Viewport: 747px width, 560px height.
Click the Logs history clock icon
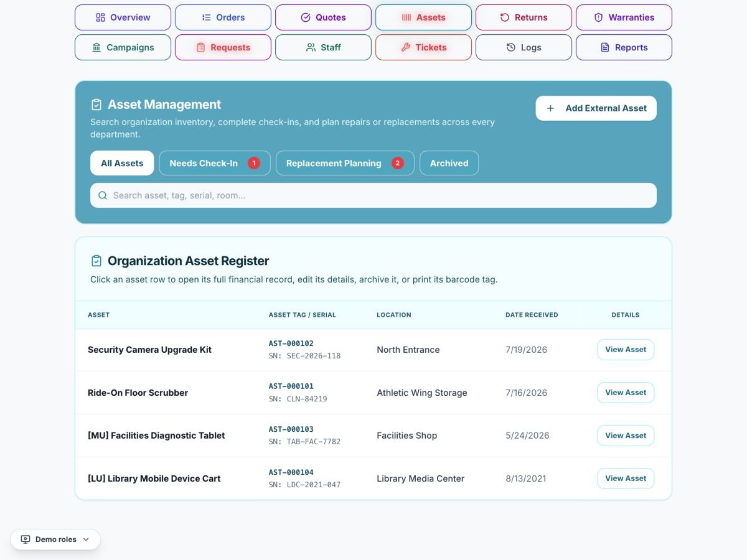pyautogui.click(x=511, y=47)
